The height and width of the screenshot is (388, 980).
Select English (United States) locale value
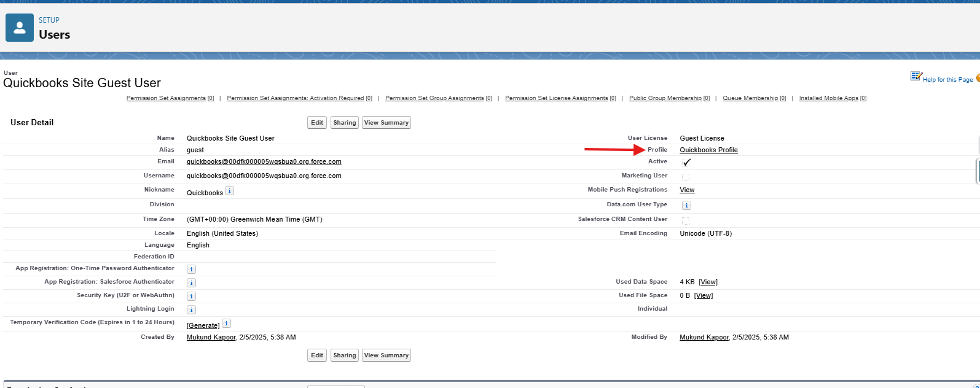222,234
